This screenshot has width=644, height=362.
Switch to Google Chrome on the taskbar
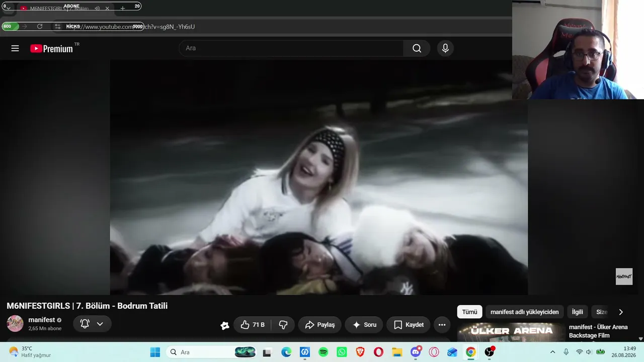coord(470,352)
